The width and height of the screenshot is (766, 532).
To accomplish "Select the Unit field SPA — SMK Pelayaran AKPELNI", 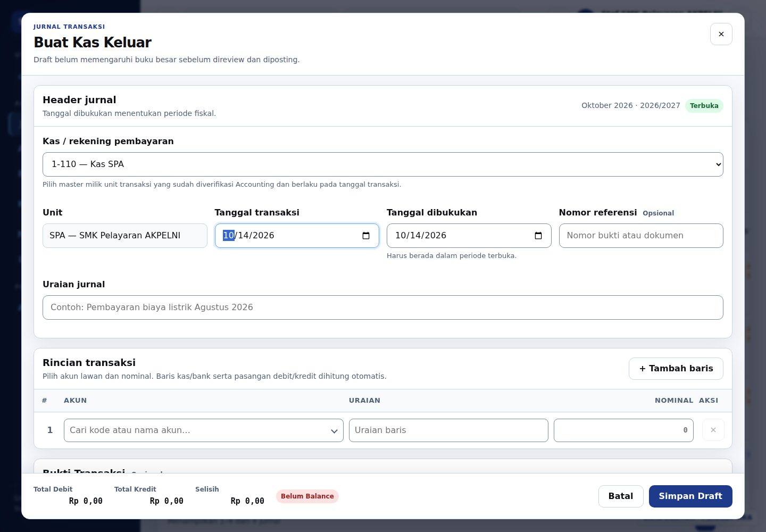I will (x=125, y=236).
